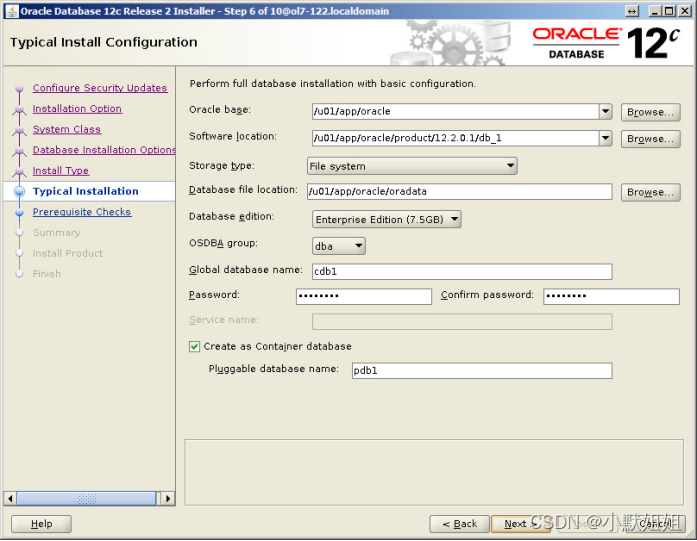Focus the Confirm password field
Viewport: 697px width, 541px height.
coord(611,297)
